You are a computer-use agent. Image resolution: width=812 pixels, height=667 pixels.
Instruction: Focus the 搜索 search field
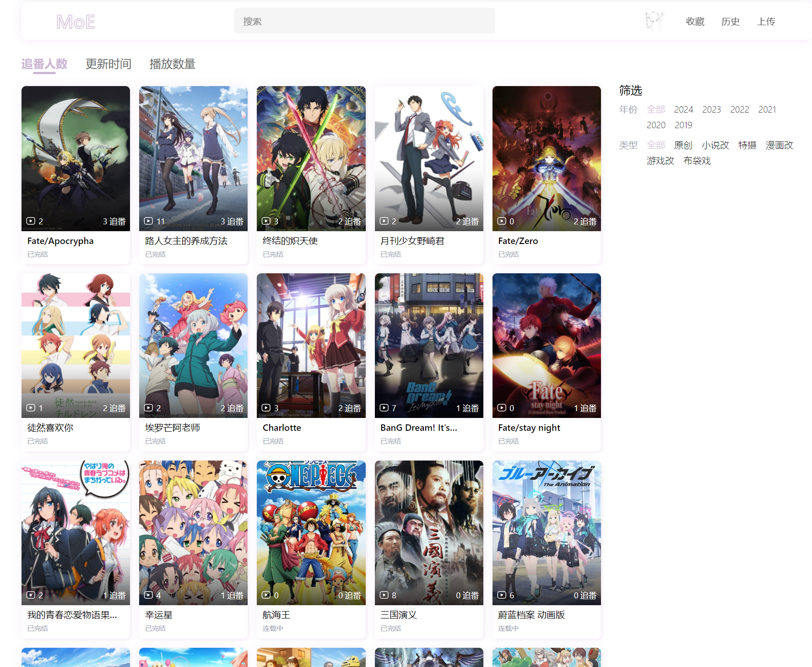364,21
